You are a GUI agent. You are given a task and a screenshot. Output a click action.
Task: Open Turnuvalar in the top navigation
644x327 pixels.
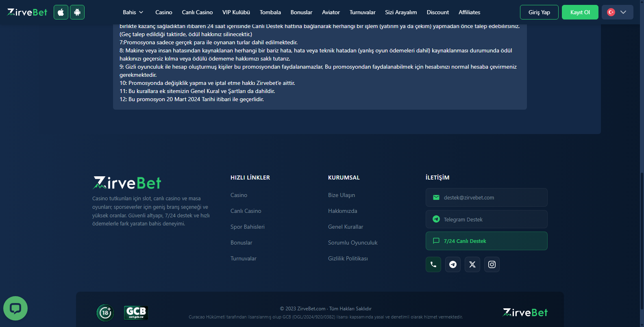pos(363,12)
